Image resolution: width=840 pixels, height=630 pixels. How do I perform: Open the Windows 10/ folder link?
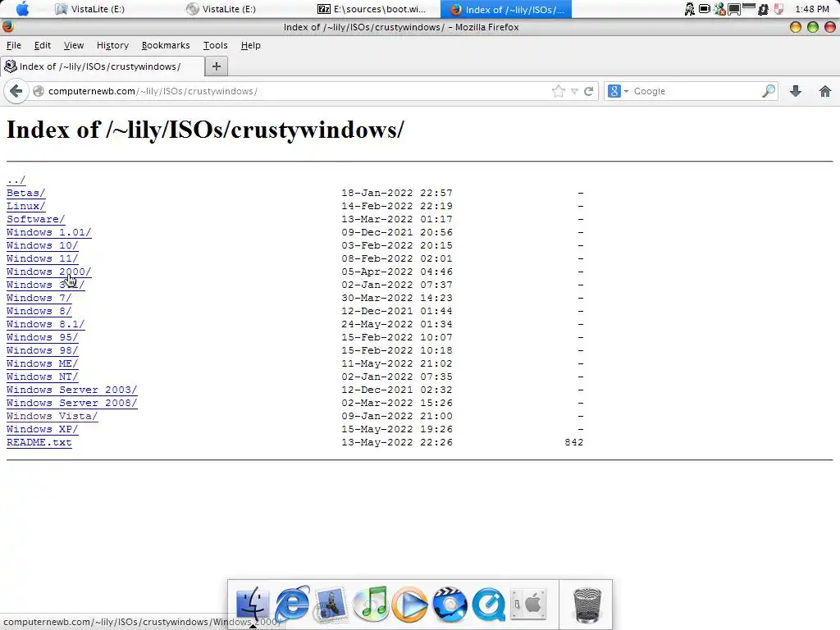point(43,245)
